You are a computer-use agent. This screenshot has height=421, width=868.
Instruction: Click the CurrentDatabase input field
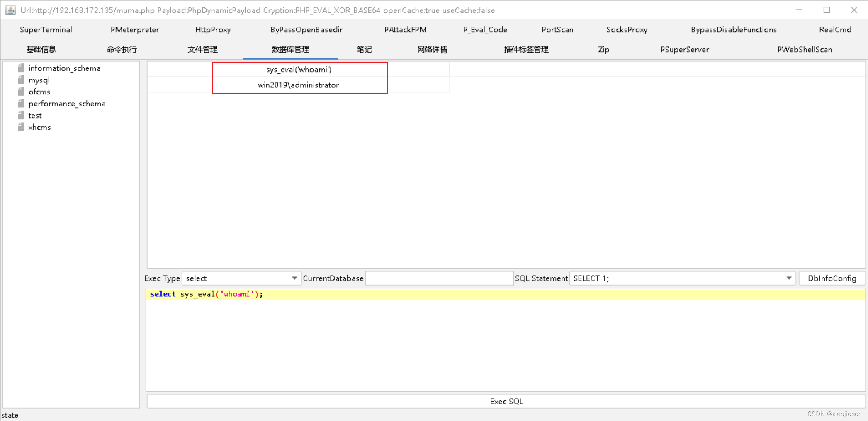click(x=438, y=278)
